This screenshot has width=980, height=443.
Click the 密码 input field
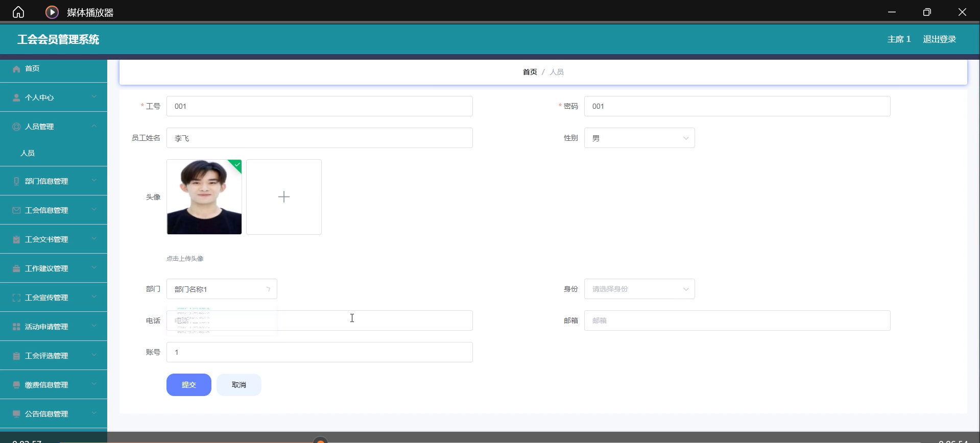point(737,106)
